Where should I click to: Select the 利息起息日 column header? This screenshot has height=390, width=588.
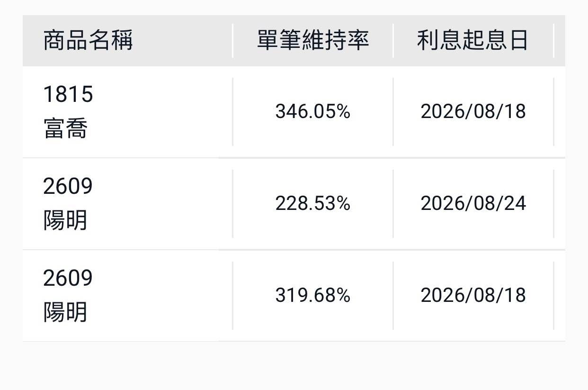coord(473,40)
